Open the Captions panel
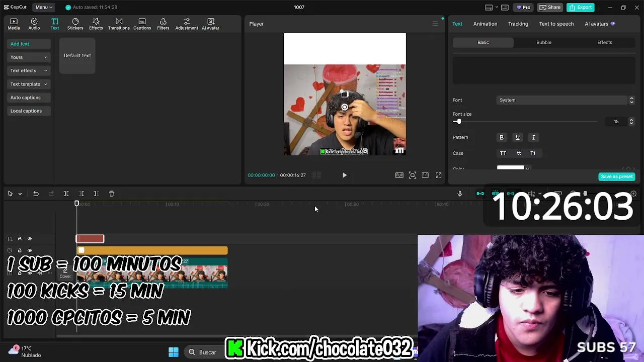 click(x=142, y=24)
